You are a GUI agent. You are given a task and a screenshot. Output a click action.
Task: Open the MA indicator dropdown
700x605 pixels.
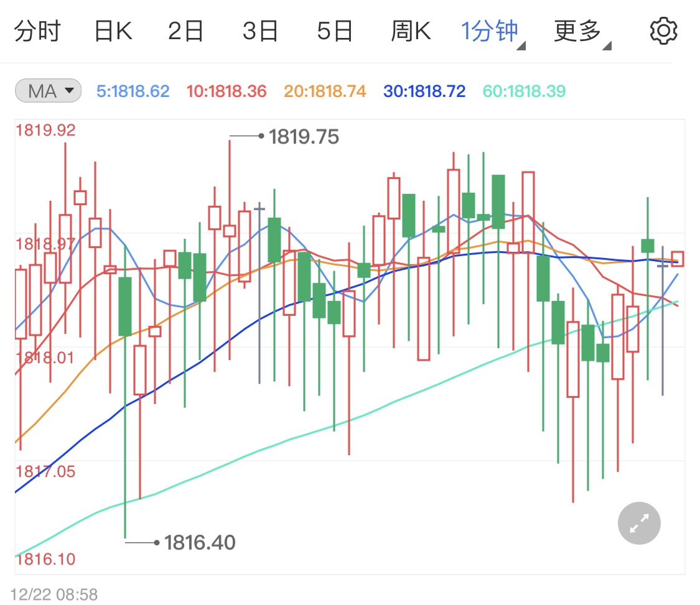click(48, 91)
